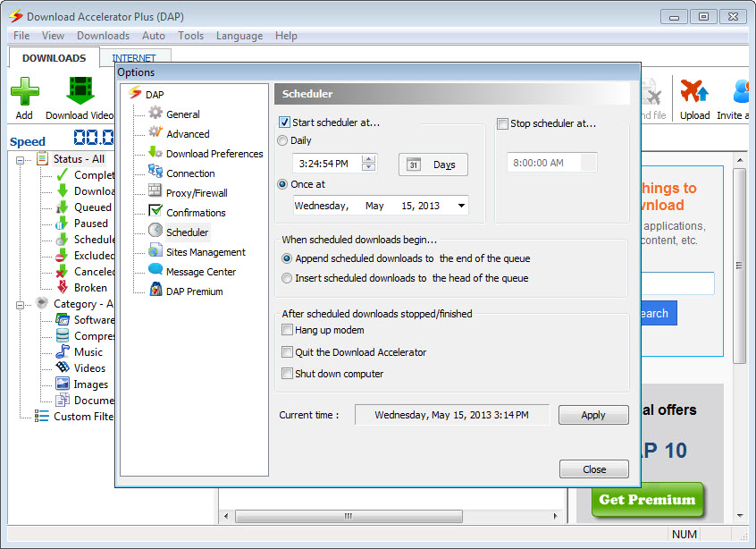This screenshot has width=756, height=549.
Task: Collapse the Status - All tree node
Action: tap(21, 160)
